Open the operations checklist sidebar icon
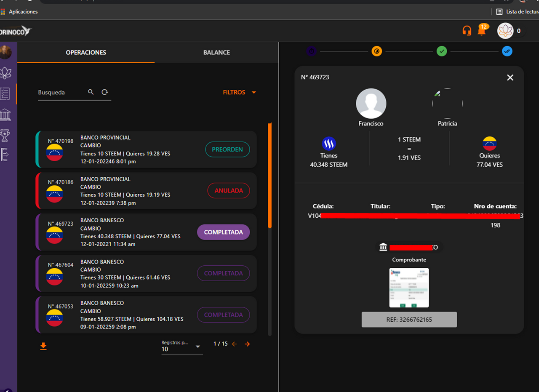This screenshot has width=539, height=392. 5,93
